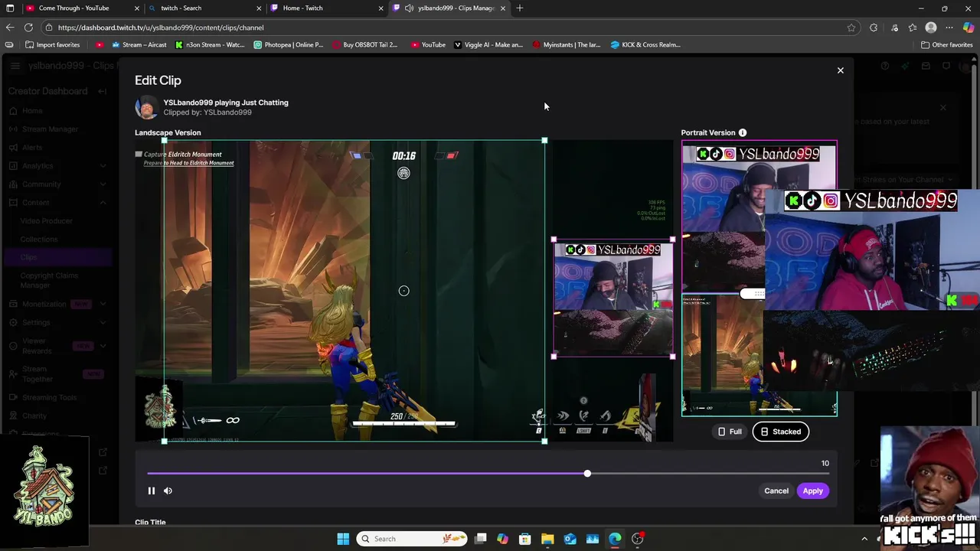980x551 pixels.
Task: Open the Photopea bookmark
Action: click(289, 44)
